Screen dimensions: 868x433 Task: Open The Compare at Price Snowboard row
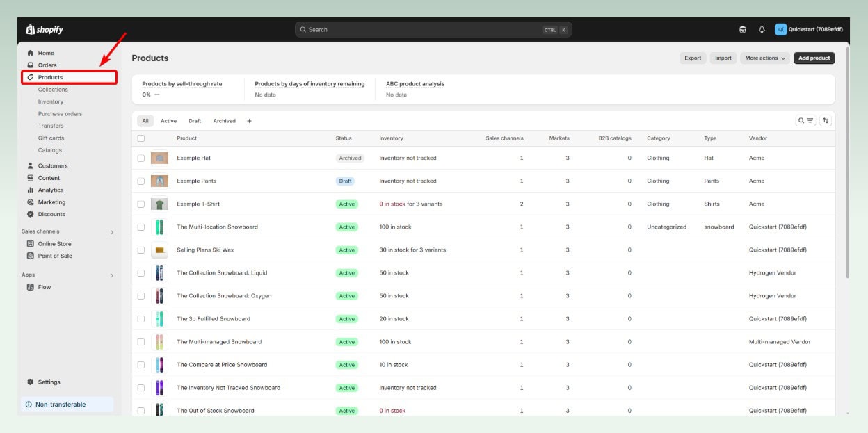click(483, 365)
